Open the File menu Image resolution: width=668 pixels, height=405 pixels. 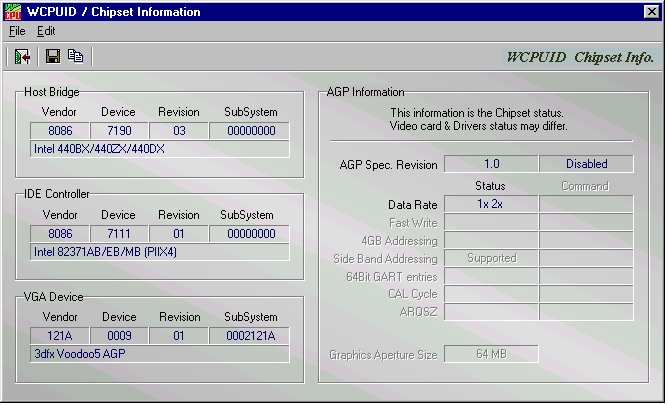click(17, 31)
